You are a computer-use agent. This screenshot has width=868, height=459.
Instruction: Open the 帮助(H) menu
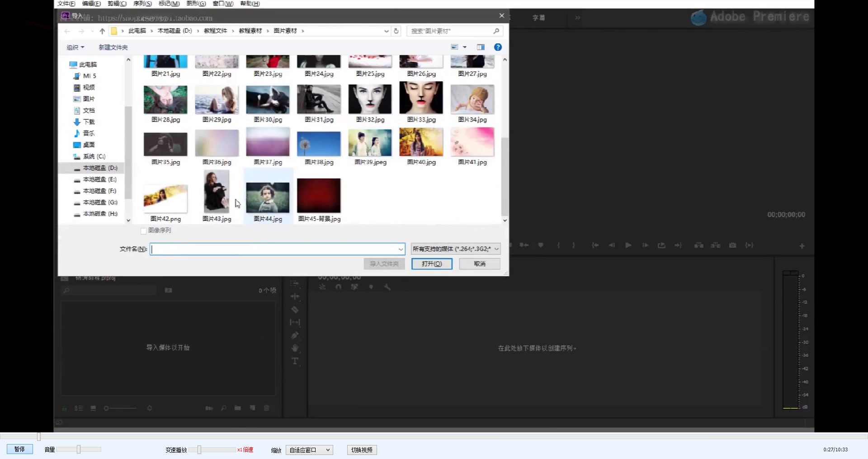click(x=250, y=4)
